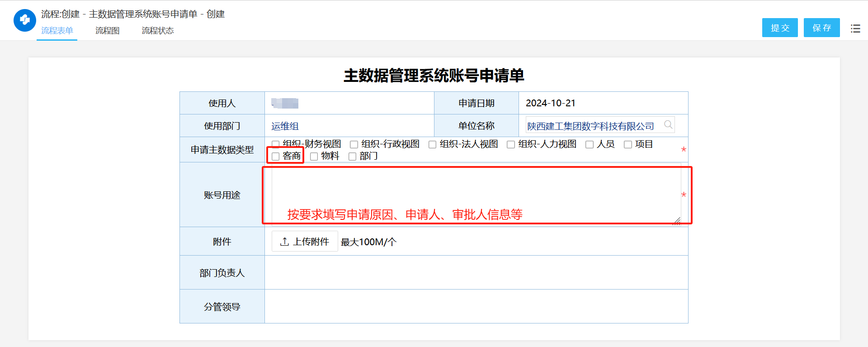Open the list menu icon at top right
The height and width of the screenshot is (347, 868).
click(855, 29)
